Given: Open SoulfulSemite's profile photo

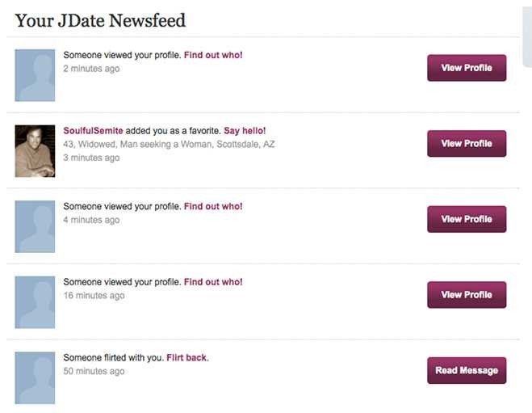Looking at the screenshot, I should point(35,151).
